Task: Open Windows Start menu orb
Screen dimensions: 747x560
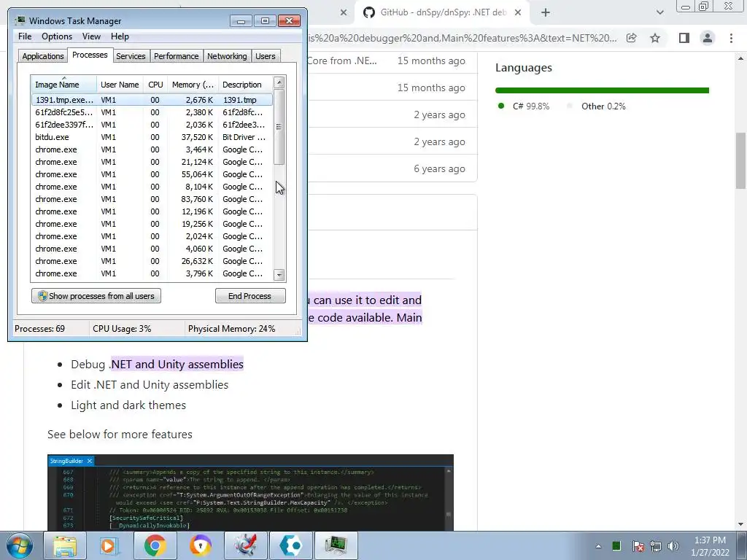Action: [x=20, y=545]
